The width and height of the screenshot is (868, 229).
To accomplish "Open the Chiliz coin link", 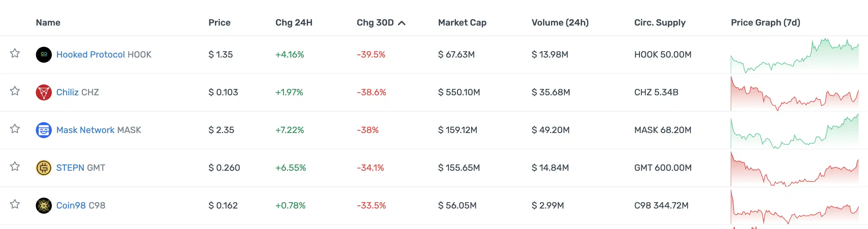I will pyautogui.click(x=67, y=92).
